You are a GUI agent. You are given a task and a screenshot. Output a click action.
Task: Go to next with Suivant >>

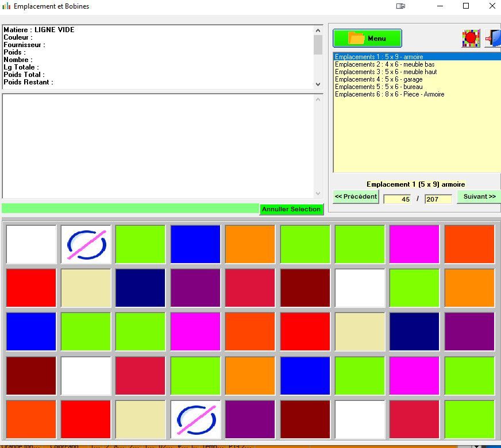pyautogui.click(x=479, y=196)
